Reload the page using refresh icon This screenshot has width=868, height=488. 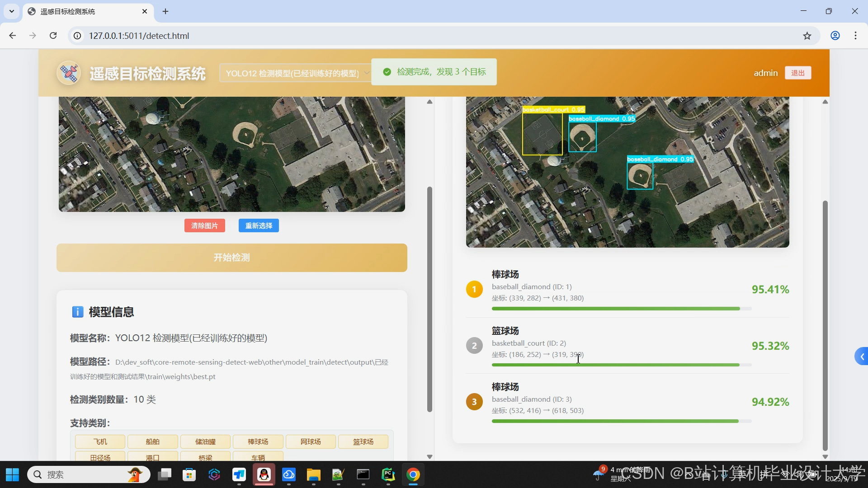[x=53, y=36]
